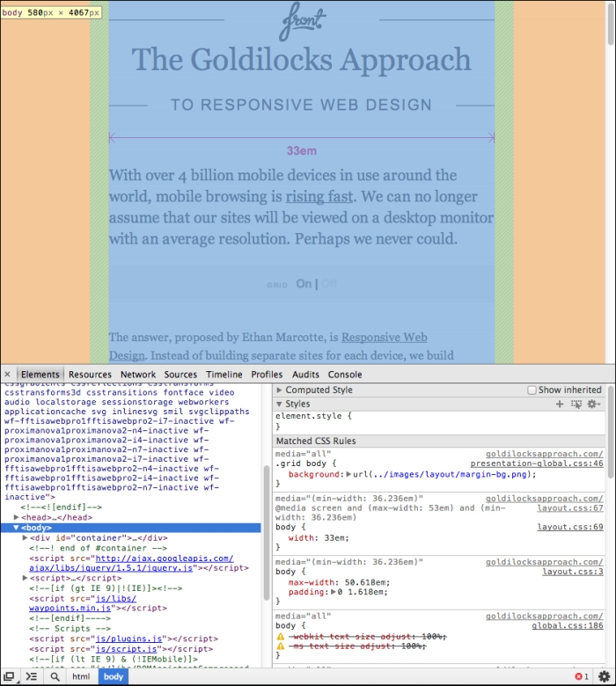616x686 pixels.
Task: Expand the background property value triangle
Action: tap(349, 474)
